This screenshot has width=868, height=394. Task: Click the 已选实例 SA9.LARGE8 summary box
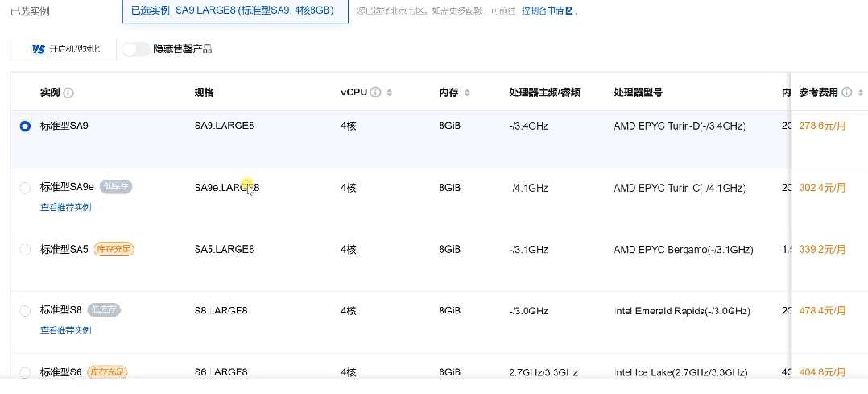pos(235,11)
